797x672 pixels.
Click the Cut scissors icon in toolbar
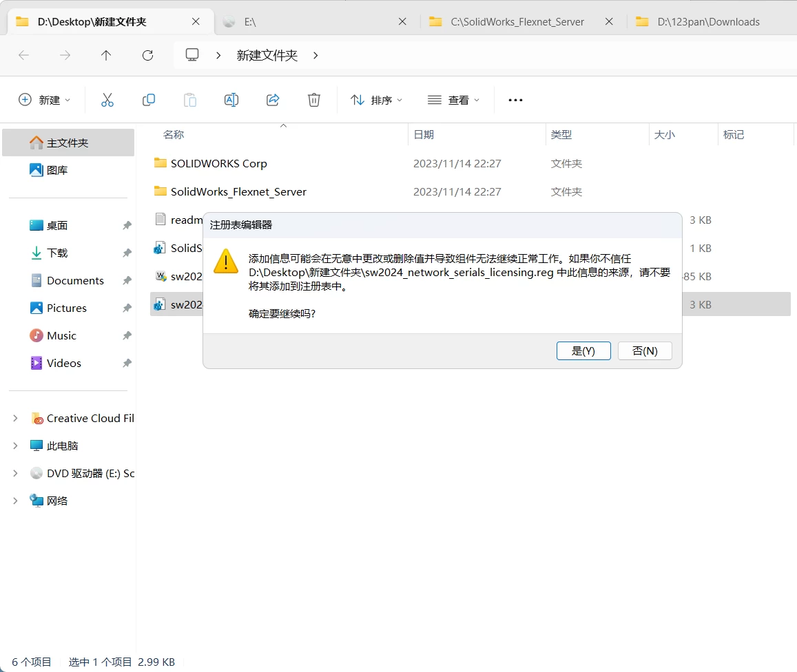coord(107,100)
